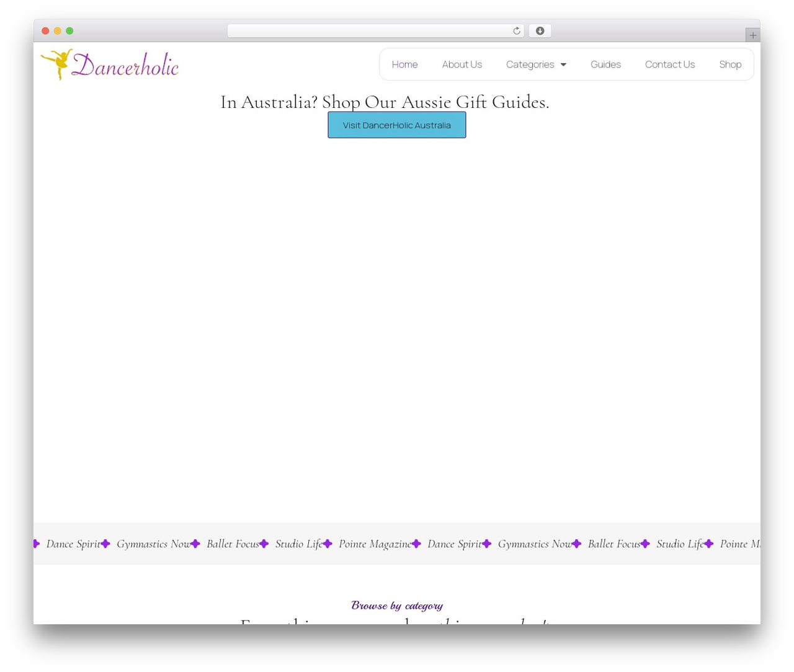Reload the page with the refresh icon

point(516,31)
